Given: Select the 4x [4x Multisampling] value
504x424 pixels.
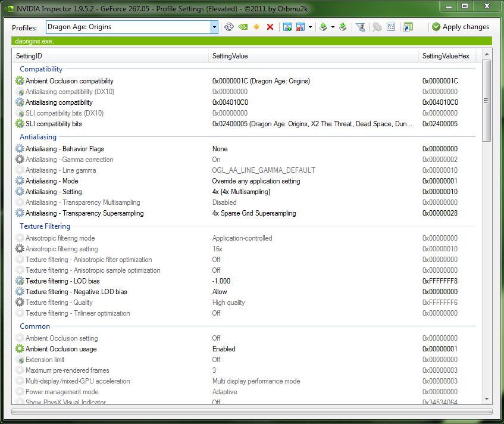Looking at the screenshot, I should tap(241, 192).
